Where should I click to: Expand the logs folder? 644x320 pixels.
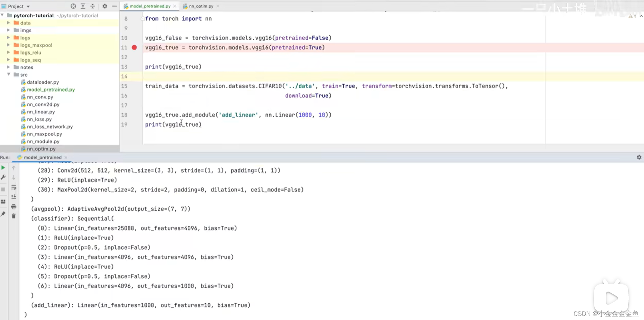(9, 37)
